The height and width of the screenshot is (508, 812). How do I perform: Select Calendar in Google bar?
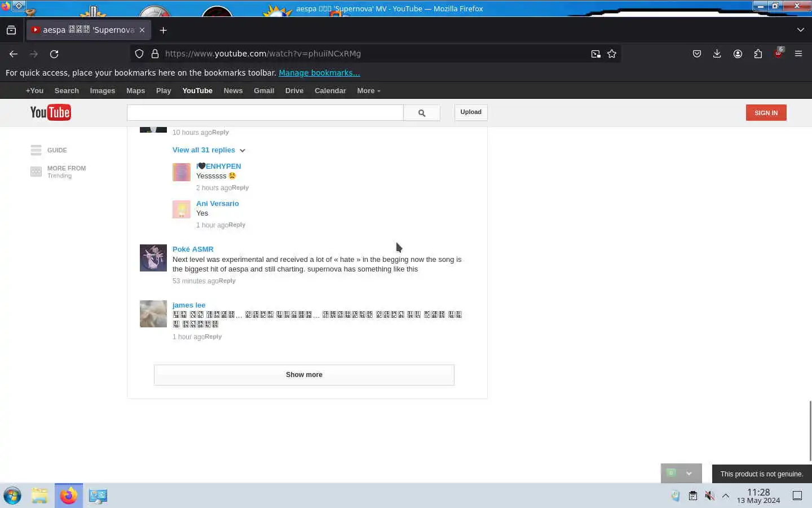tap(330, 90)
